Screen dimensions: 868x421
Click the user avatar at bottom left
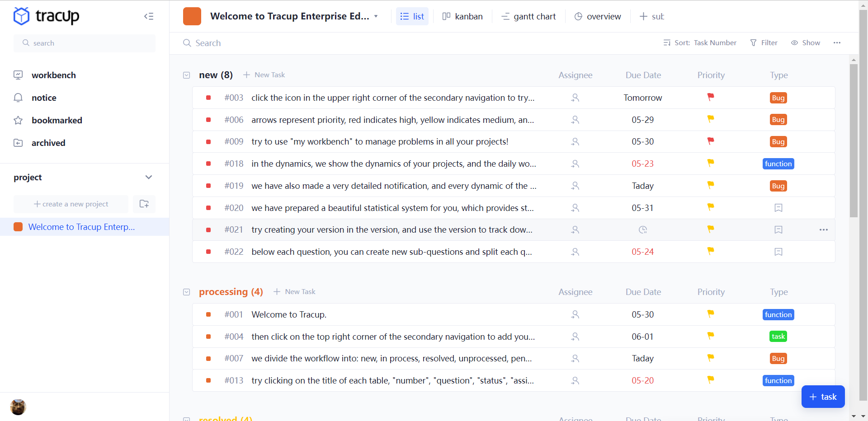tap(18, 407)
